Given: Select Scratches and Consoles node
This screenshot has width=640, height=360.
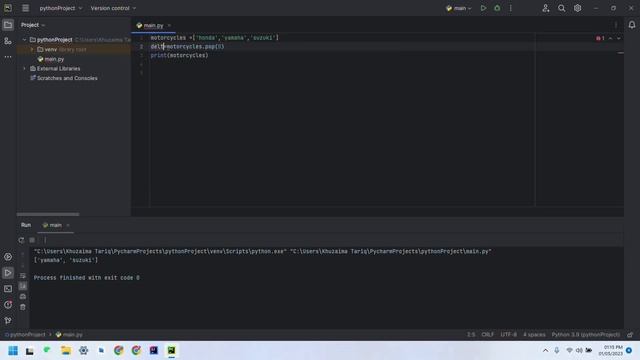Looking at the screenshot, I should [64, 78].
